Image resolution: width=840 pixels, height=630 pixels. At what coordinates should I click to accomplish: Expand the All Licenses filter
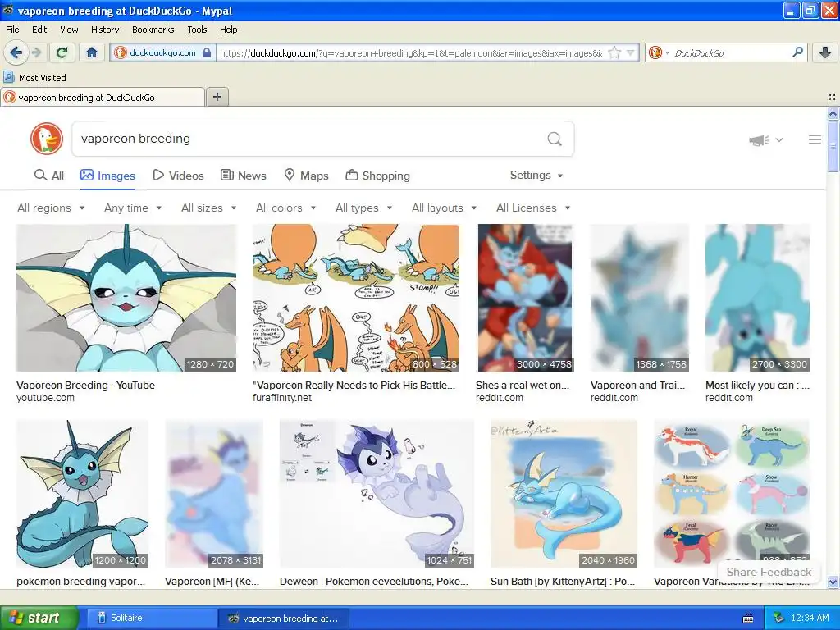click(x=533, y=208)
